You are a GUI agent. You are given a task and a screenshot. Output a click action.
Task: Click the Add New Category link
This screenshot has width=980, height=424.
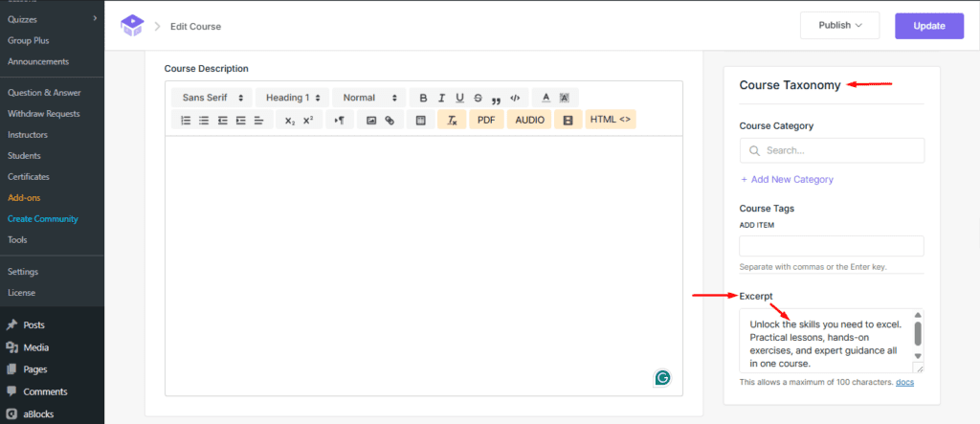(787, 179)
